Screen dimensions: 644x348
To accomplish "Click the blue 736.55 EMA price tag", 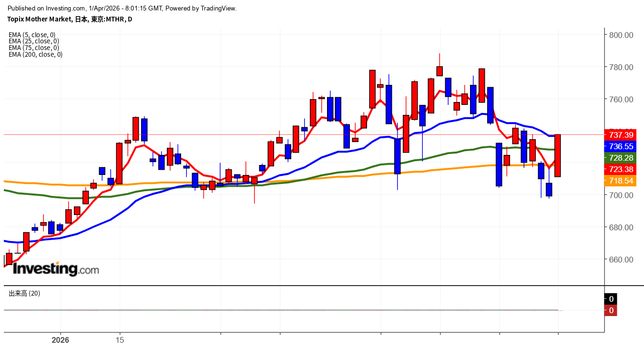I will (x=619, y=147).
